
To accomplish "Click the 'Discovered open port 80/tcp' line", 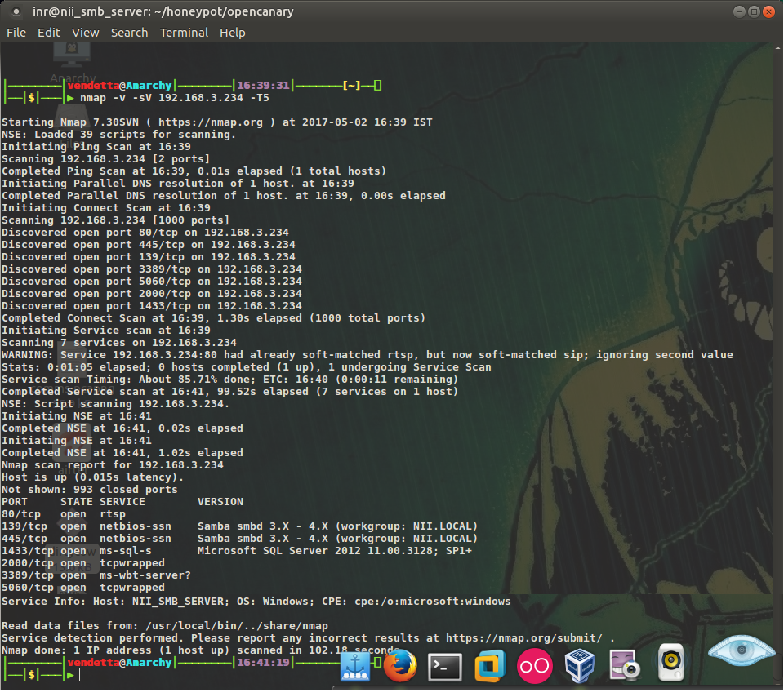I will point(145,233).
